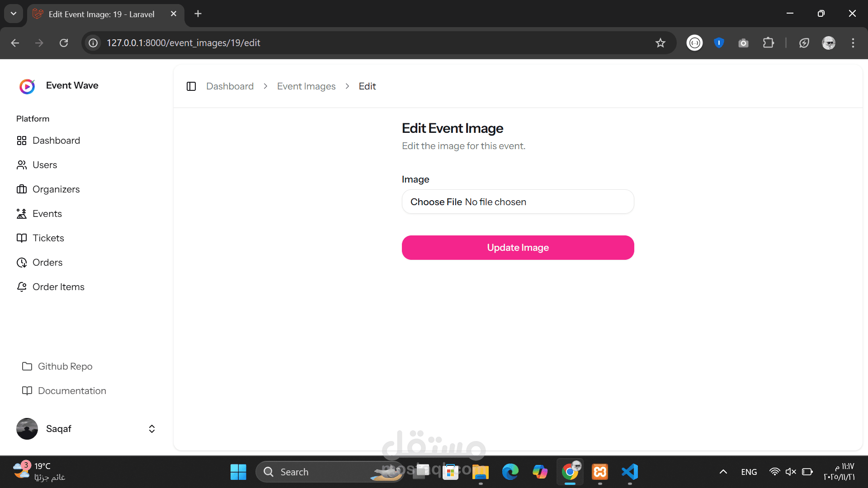This screenshot has width=868, height=488.
Task: Select Orders from sidebar
Action: pos(47,263)
